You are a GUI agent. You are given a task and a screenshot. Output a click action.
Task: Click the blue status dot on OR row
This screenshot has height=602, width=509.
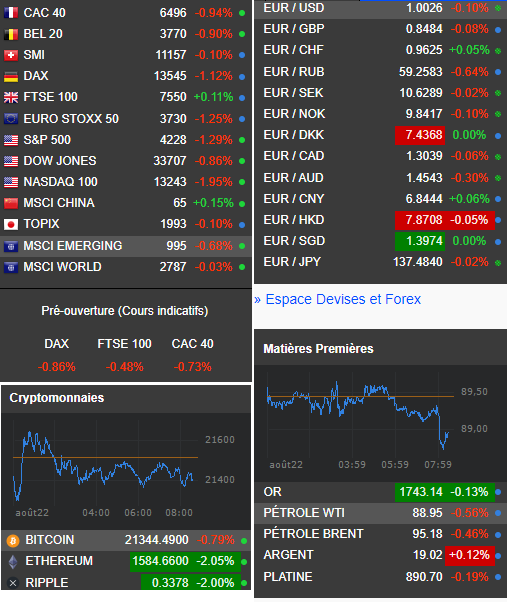pyautogui.click(x=498, y=492)
